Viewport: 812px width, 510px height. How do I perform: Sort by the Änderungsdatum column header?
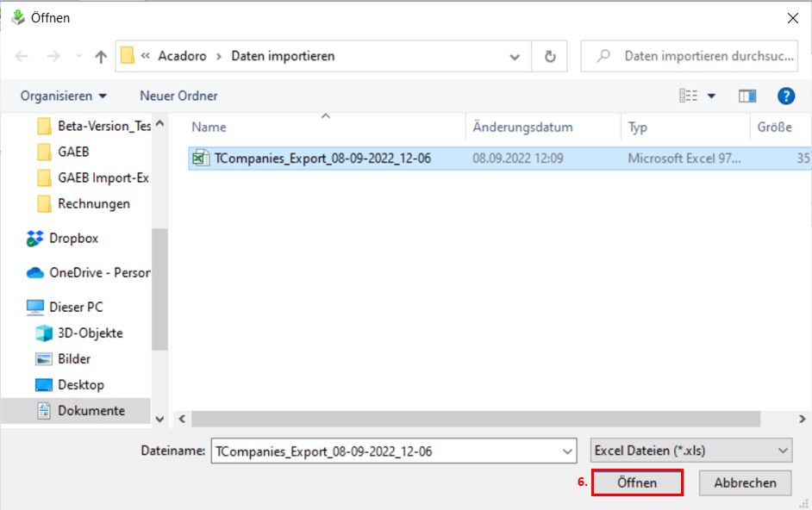522,127
